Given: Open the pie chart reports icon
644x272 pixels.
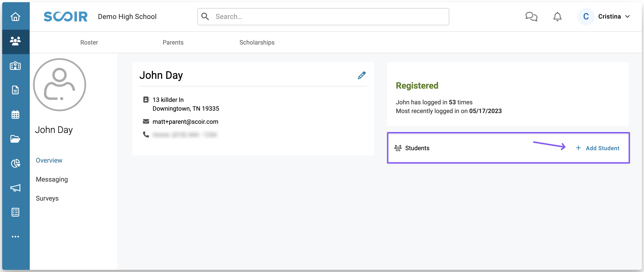Looking at the screenshot, I should [15, 164].
